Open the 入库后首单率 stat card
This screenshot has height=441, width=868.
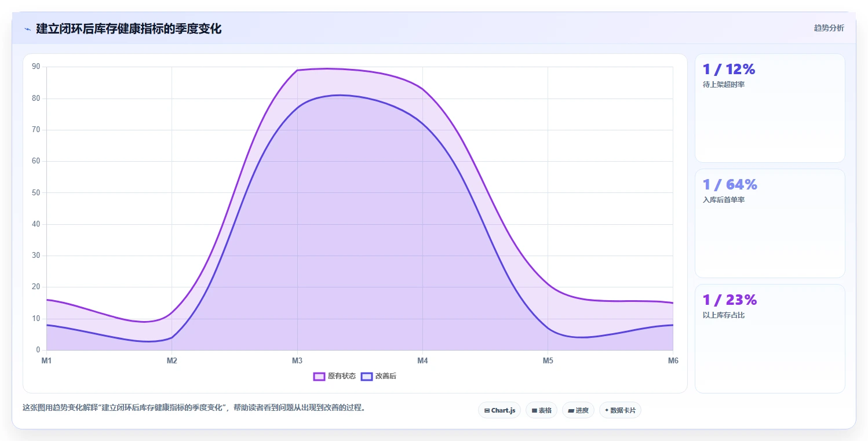tap(769, 223)
